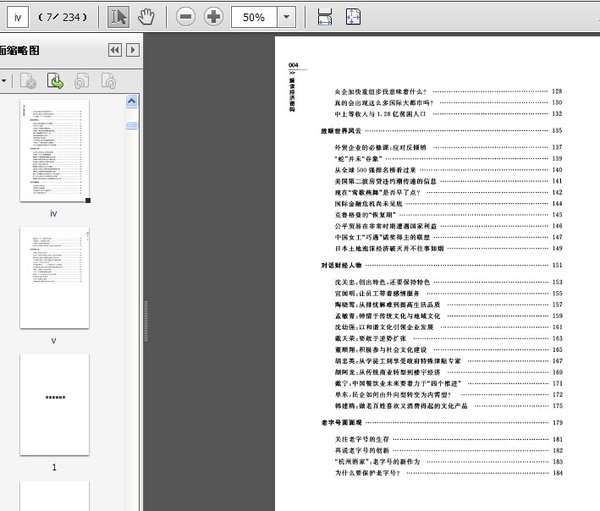
Task: Click entry '从全球500强排名榜看过来' page 140
Action: 448,170
